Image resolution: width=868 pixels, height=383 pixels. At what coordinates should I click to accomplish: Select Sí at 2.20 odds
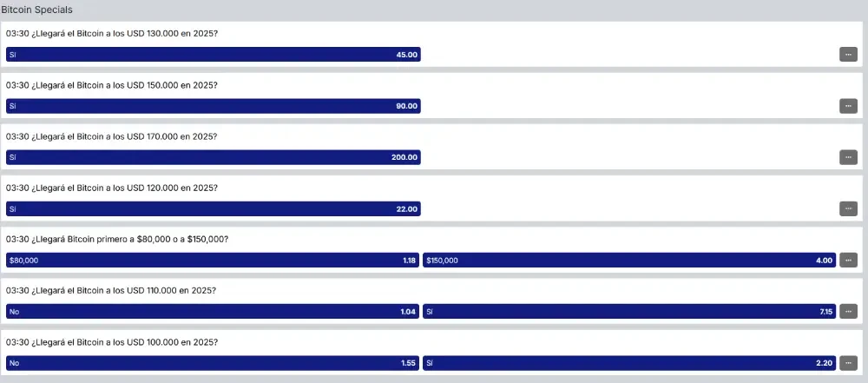tap(629, 362)
